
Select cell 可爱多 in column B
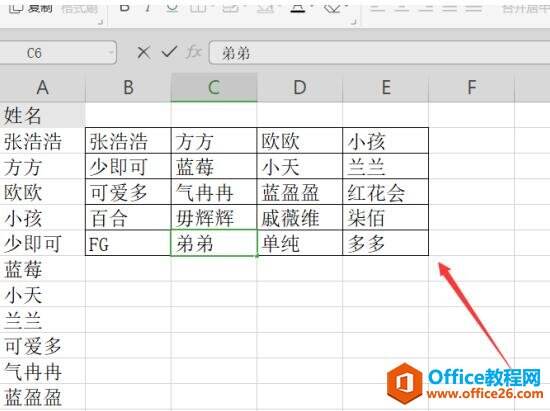click(x=128, y=192)
